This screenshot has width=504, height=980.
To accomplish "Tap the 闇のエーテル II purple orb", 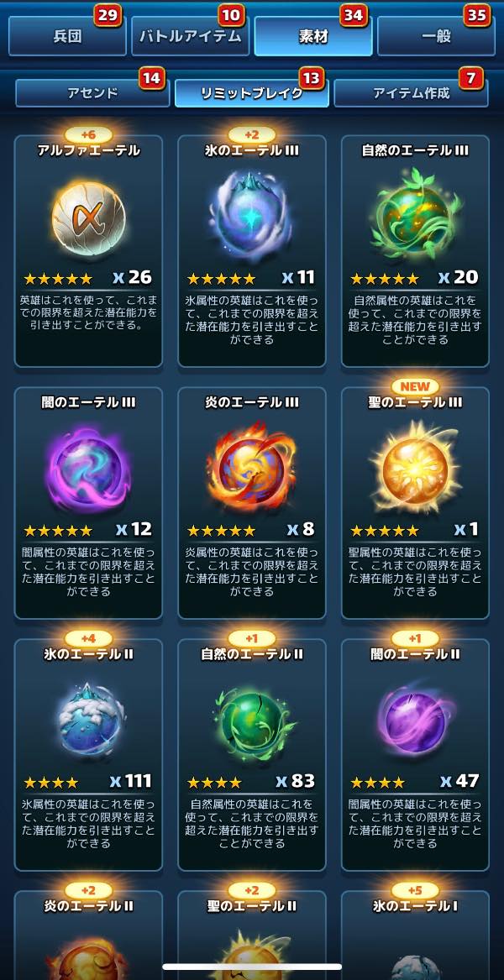I will [x=417, y=719].
